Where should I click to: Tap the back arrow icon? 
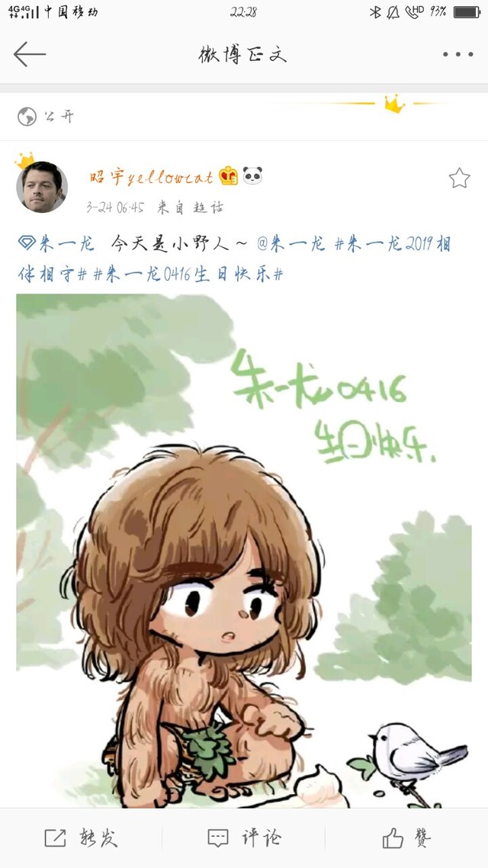pos(29,54)
